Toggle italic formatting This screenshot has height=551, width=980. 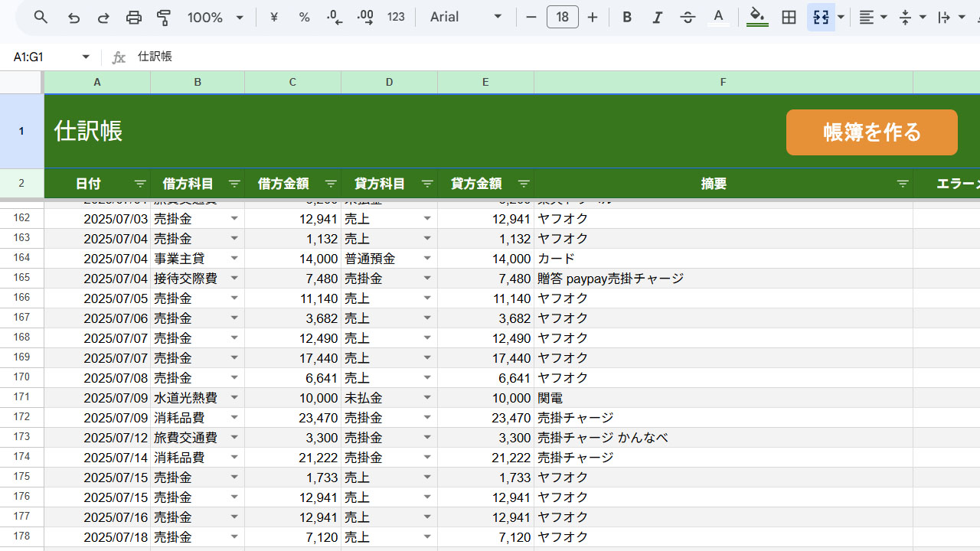point(657,17)
